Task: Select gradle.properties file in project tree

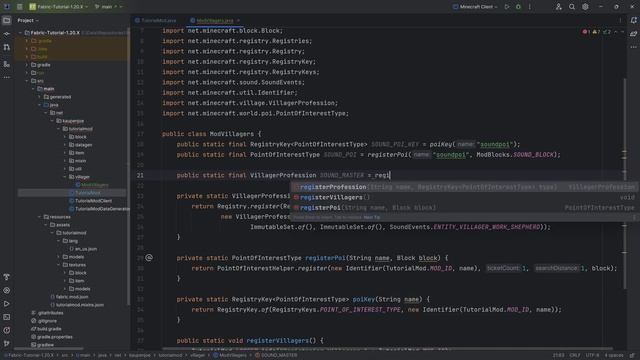Action: [x=51, y=337]
